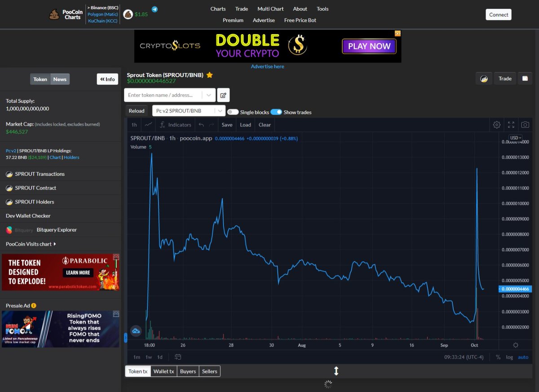
Task: Click Load in chart toolbar
Action: (246, 125)
